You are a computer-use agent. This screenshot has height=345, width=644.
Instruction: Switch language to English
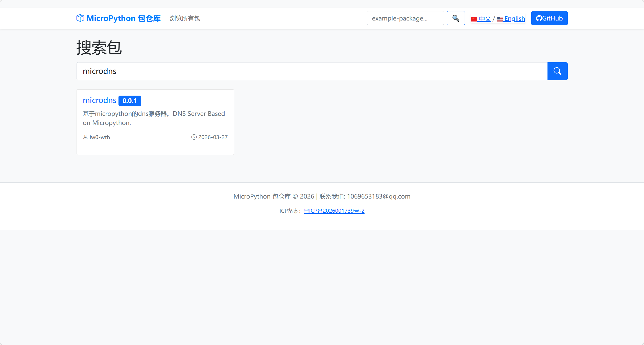pyautogui.click(x=514, y=18)
